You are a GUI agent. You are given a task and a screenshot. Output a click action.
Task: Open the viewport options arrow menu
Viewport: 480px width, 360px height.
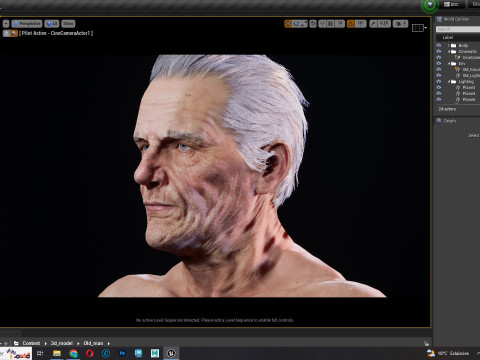6,24
